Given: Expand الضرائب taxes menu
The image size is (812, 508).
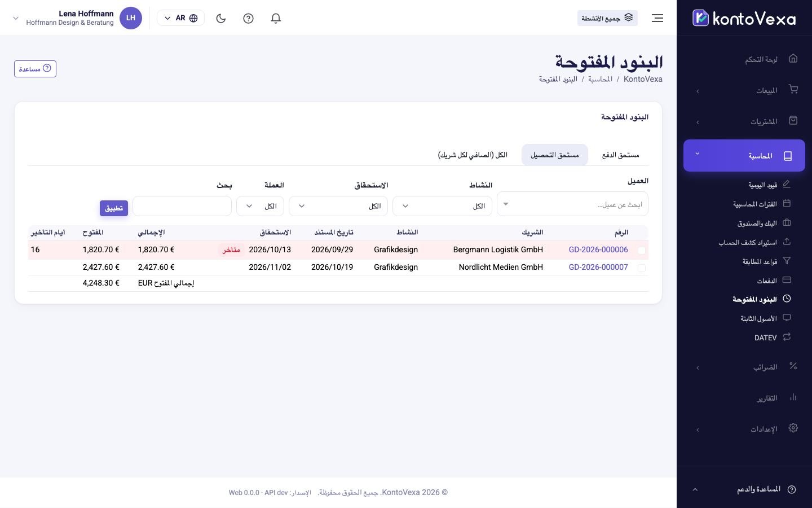Looking at the screenshot, I should click(x=744, y=367).
